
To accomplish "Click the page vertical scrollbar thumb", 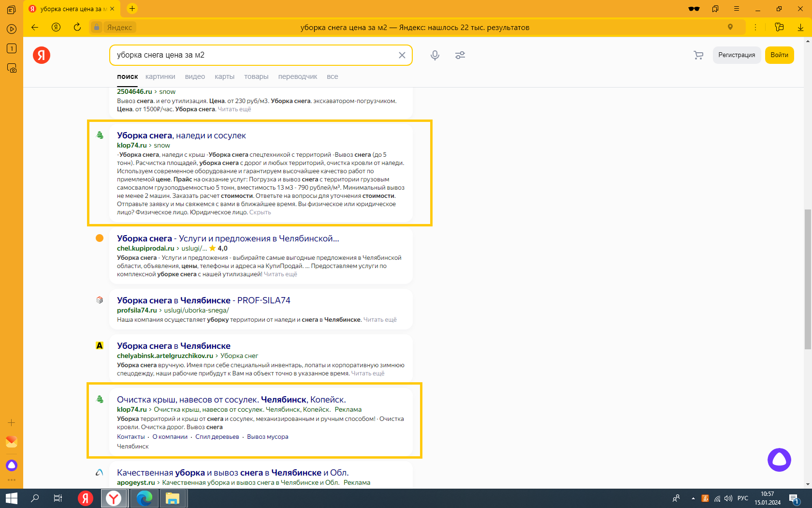I will (x=808, y=279).
